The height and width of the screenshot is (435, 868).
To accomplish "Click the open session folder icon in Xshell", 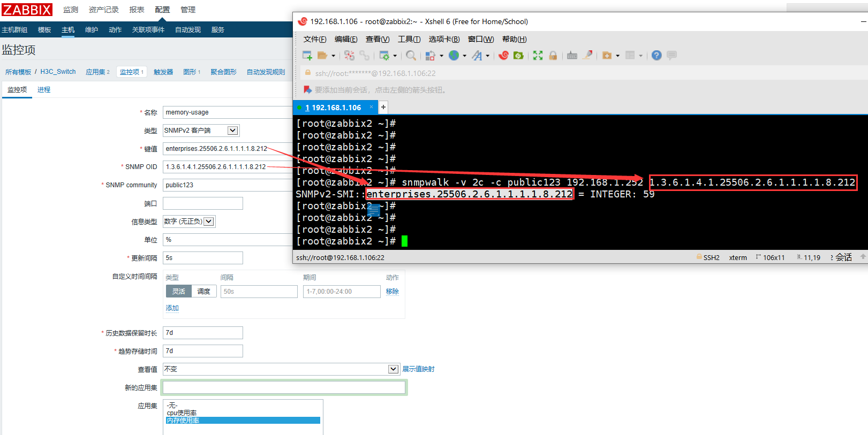I will 322,55.
